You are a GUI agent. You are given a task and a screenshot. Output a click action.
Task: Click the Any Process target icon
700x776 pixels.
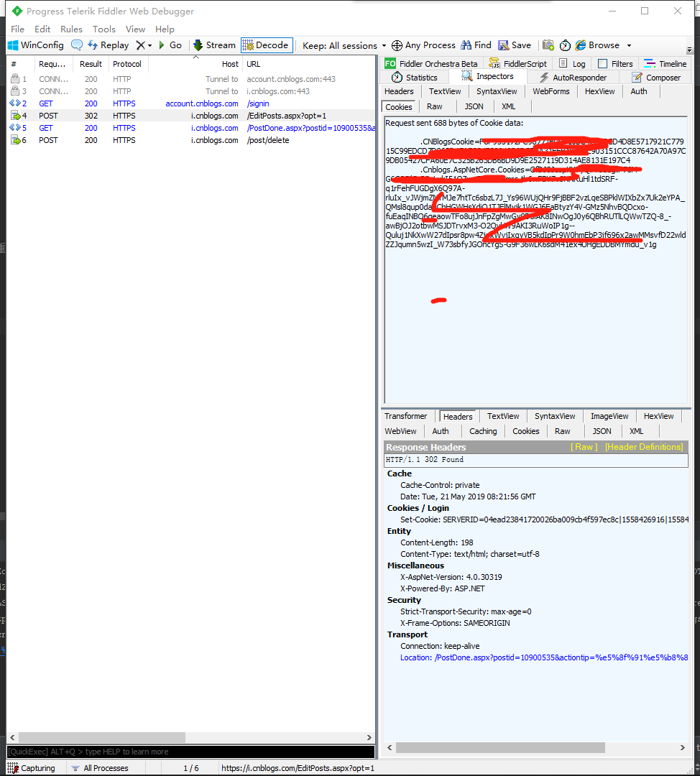[397, 45]
